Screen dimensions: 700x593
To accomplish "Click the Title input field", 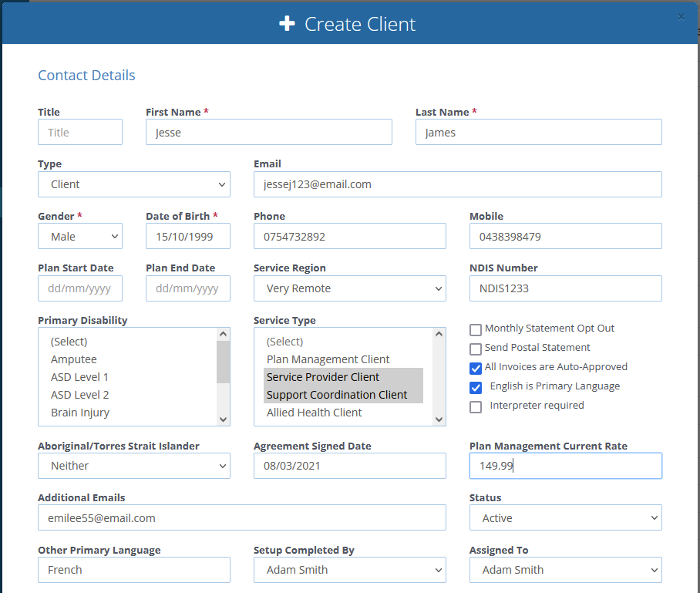I will 80,132.
